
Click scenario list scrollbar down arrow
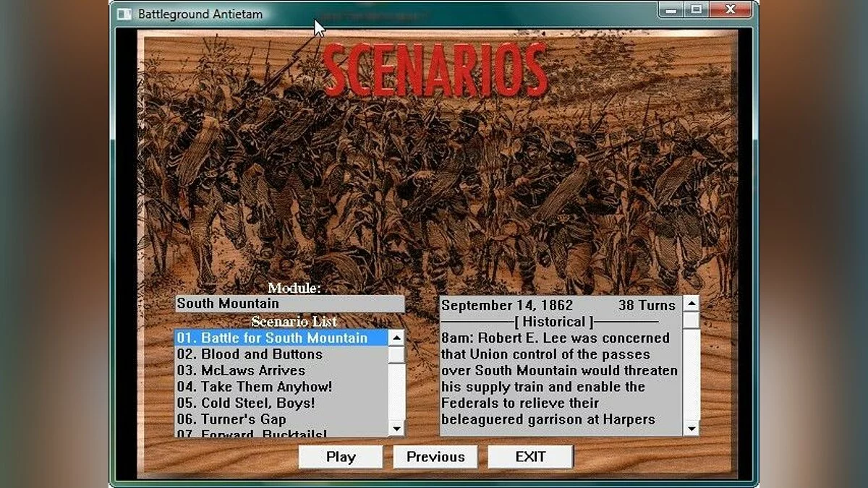coord(396,428)
